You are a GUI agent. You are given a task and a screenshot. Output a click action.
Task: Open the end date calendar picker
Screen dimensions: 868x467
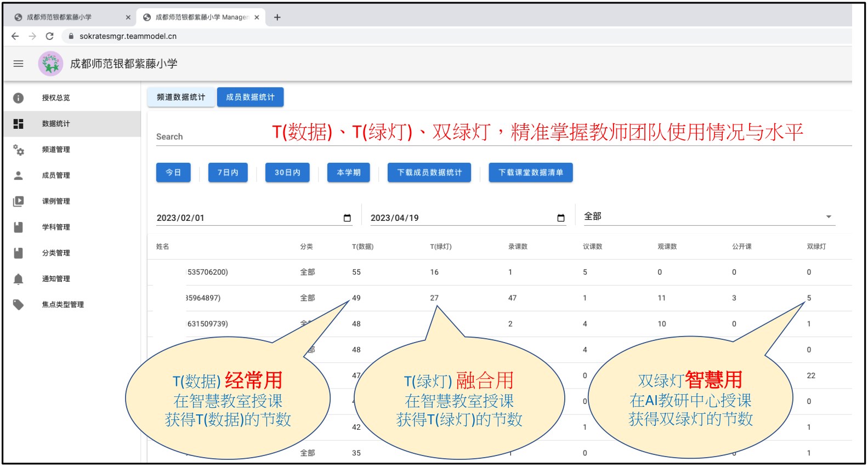pyautogui.click(x=560, y=218)
